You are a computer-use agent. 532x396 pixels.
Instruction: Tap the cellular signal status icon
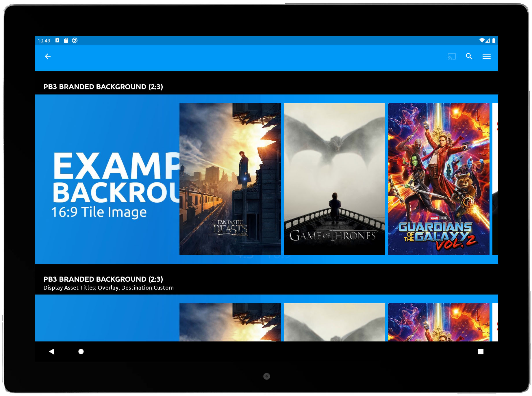coord(487,40)
